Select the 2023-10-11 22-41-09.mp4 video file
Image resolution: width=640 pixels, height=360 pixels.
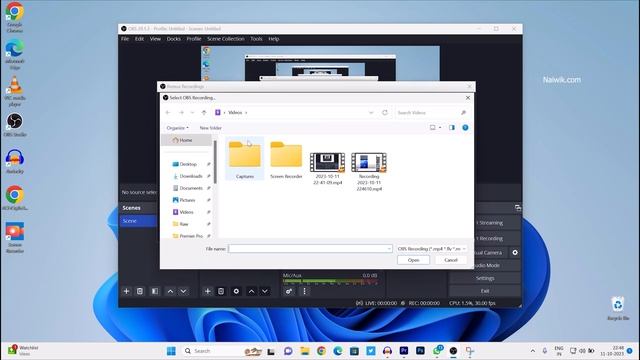[327, 169]
